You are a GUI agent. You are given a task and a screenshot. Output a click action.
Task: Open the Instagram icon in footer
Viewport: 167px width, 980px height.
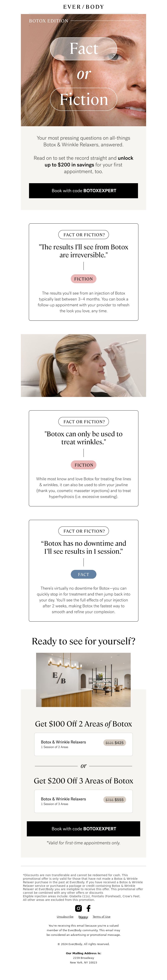click(x=78, y=908)
